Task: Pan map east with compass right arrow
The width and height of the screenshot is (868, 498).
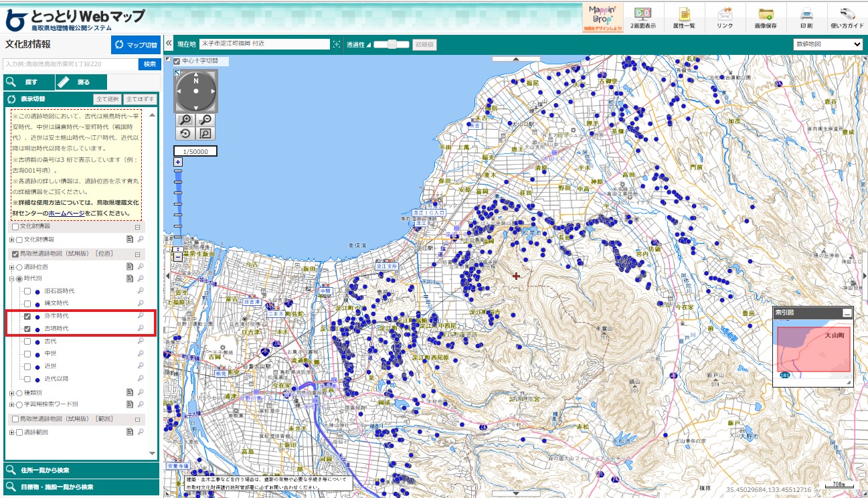Action: (213, 91)
